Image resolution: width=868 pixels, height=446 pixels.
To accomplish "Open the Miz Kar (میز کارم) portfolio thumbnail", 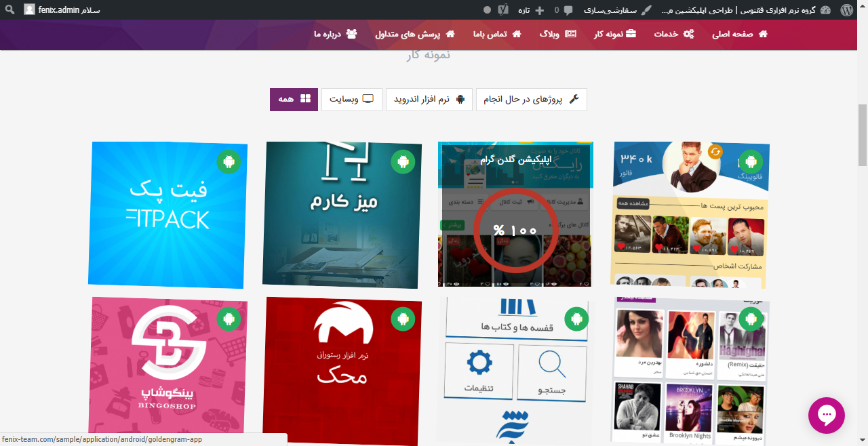I will tap(342, 215).
